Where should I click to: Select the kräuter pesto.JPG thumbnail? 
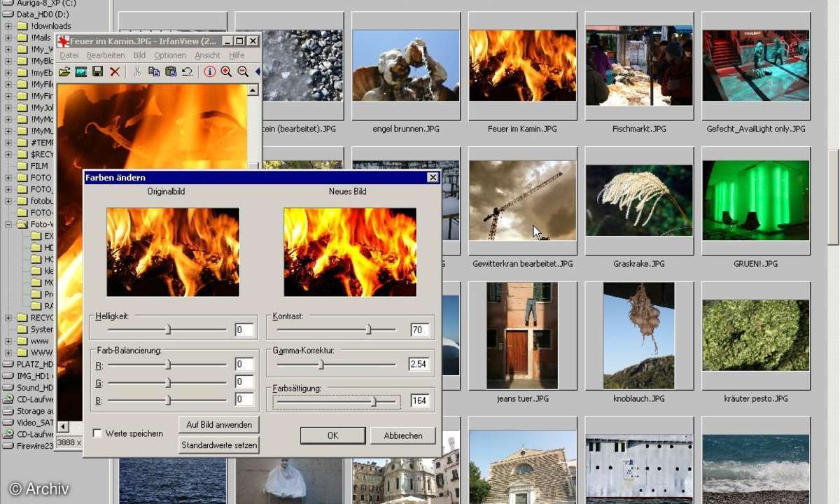[756, 336]
